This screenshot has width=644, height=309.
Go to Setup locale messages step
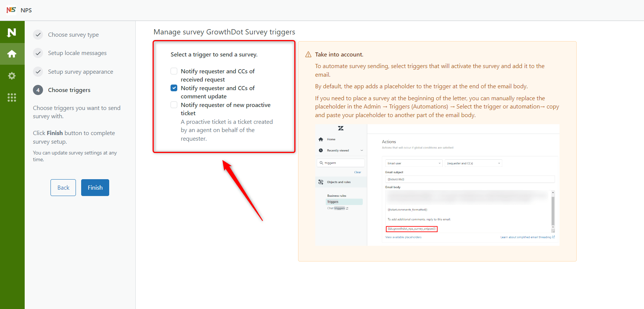tap(77, 53)
